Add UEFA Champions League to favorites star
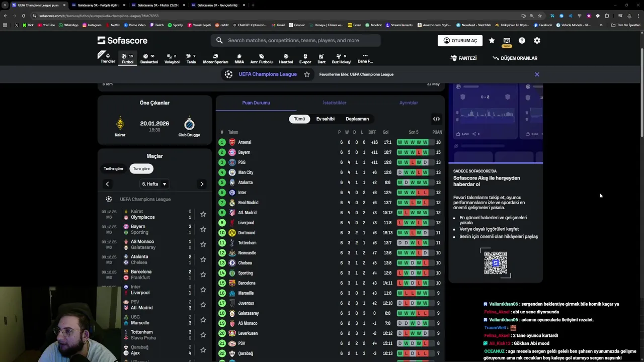 click(x=306, y=74)
